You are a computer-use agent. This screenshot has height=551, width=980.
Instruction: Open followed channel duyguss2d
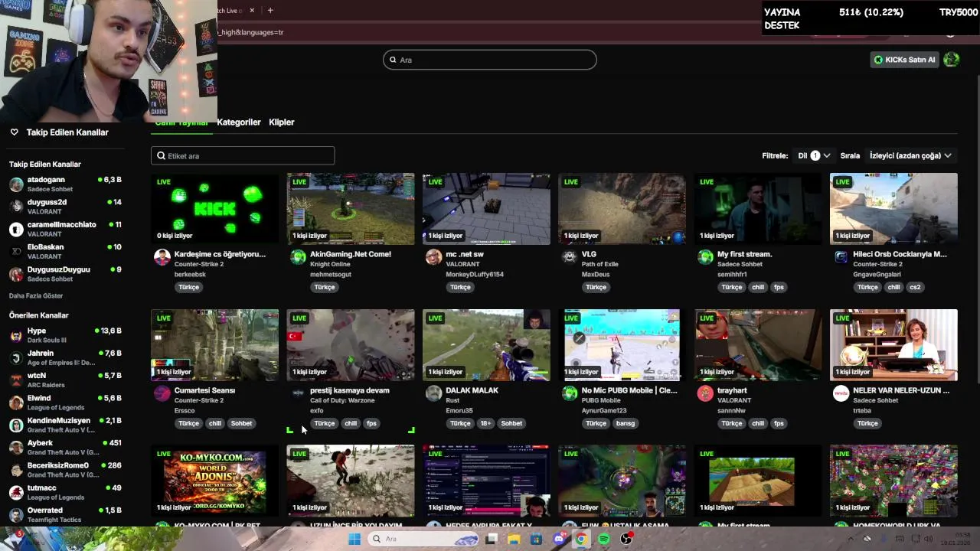65,207
